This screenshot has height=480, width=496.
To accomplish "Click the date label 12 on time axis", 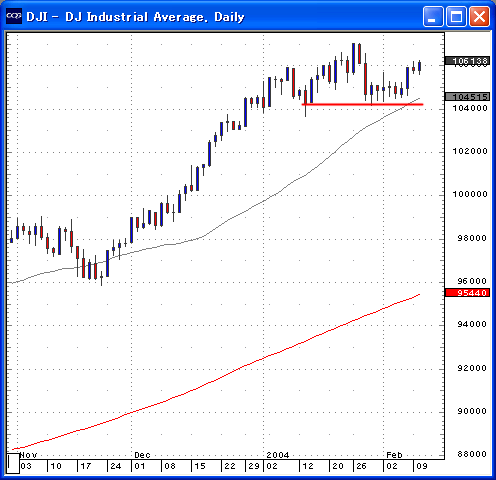I will pos(308,466).
